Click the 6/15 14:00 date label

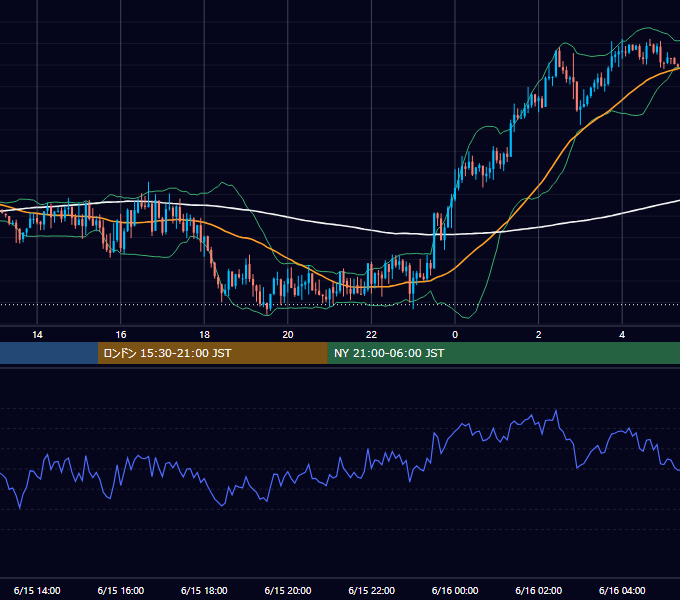pyautogui.click(x=37, y=590)
